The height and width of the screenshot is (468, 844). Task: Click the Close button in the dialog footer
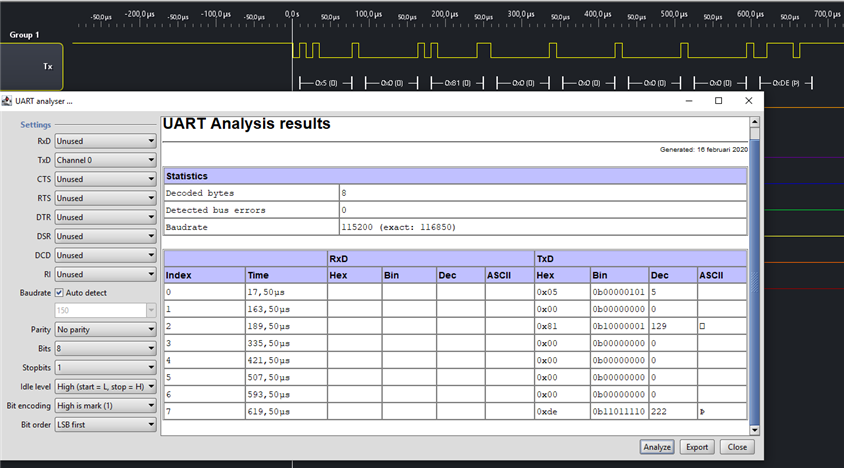[x=737, y=447]
